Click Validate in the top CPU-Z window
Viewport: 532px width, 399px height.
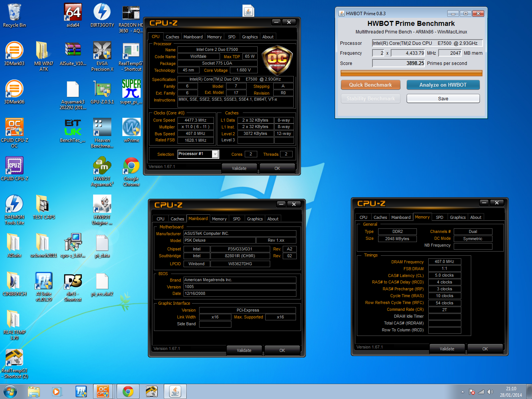[x=239, y=168]
